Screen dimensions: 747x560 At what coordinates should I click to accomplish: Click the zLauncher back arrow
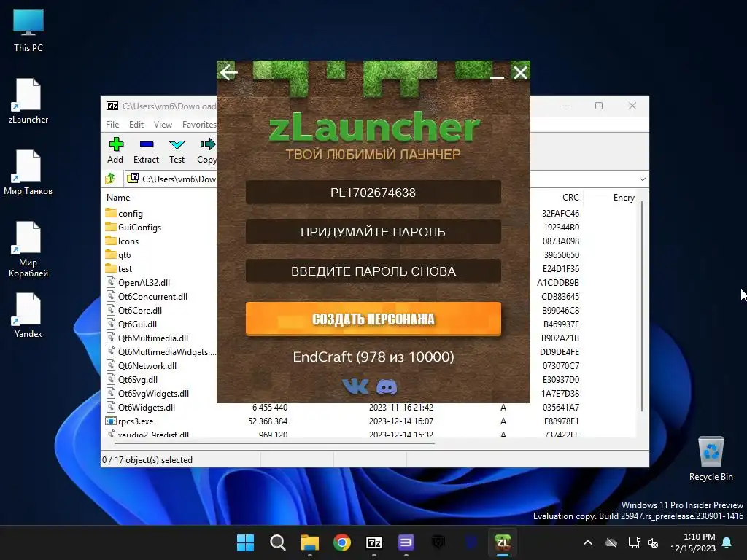pyautogui.click(x=228, y=72)
